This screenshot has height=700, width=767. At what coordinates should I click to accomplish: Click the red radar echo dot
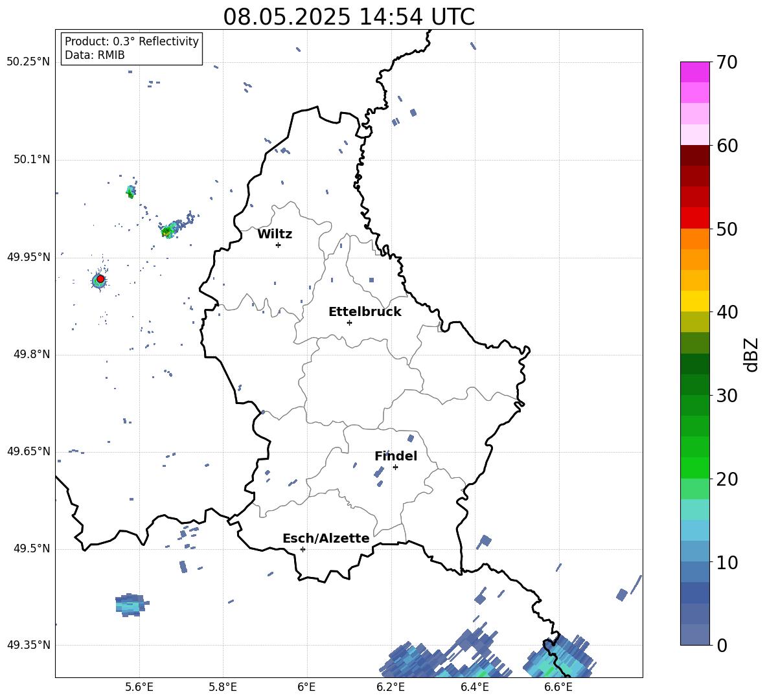pyautogui.click(x=100, y=278)
